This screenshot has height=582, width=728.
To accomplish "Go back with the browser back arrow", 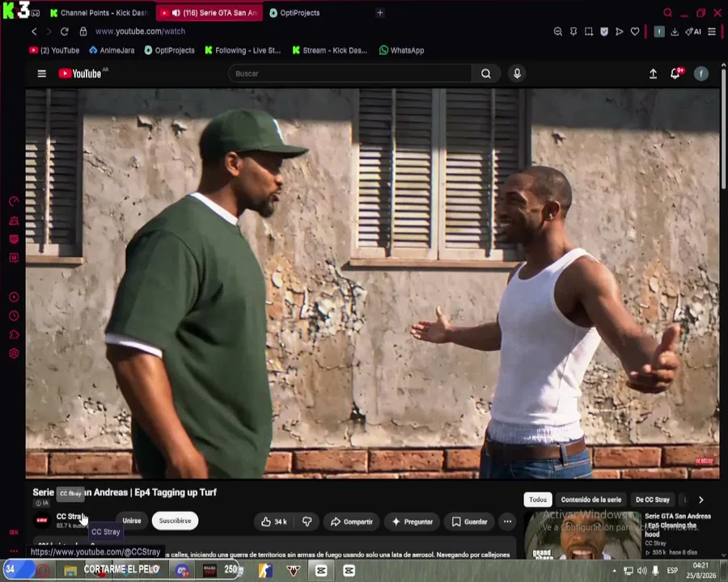I will pyautogui.click(x=34, y=32).
